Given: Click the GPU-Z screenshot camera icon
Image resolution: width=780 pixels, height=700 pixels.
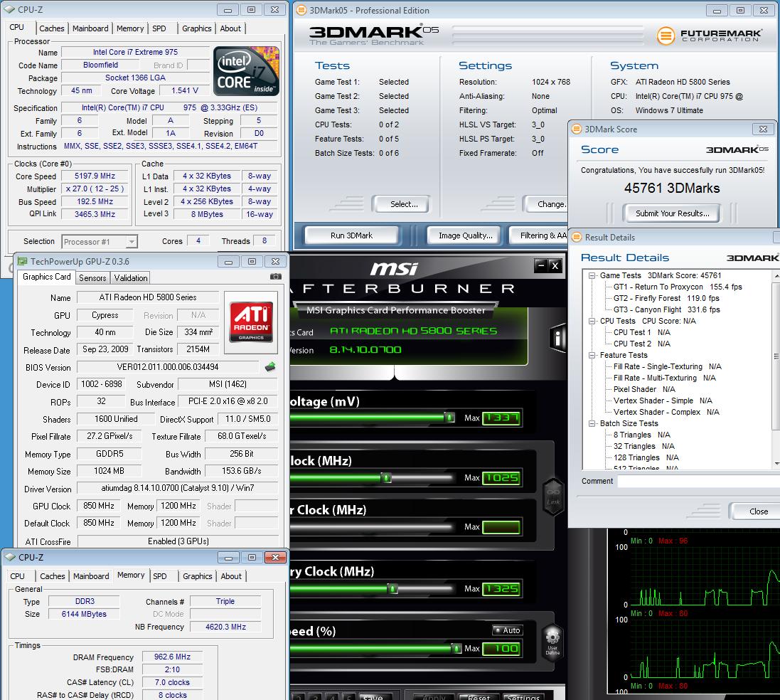Looking at the screenshot, I should (x=276, y=276).
